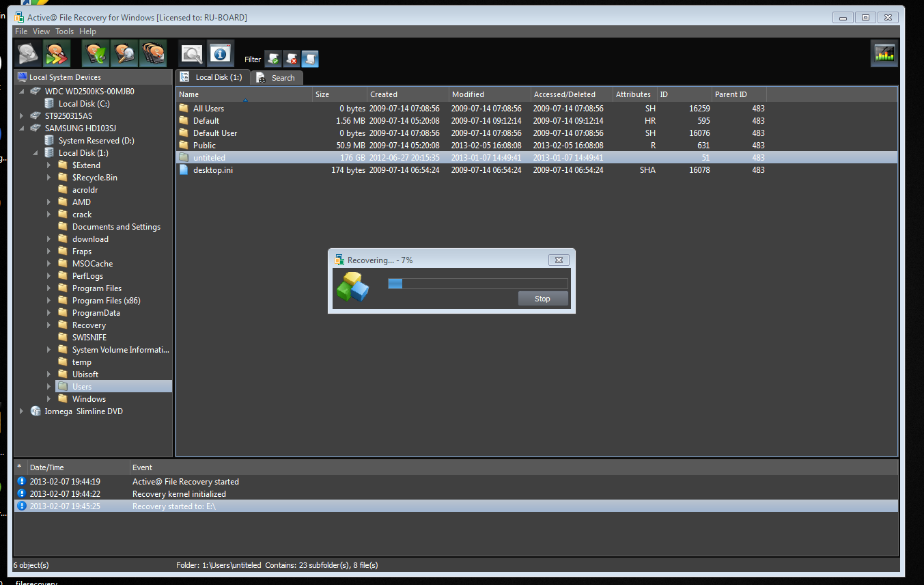Image resolution: width=924 pixels, height=585 pixels.
Task: Click the Iomega Slimline DVD disc icon
Action: point(36,411)
